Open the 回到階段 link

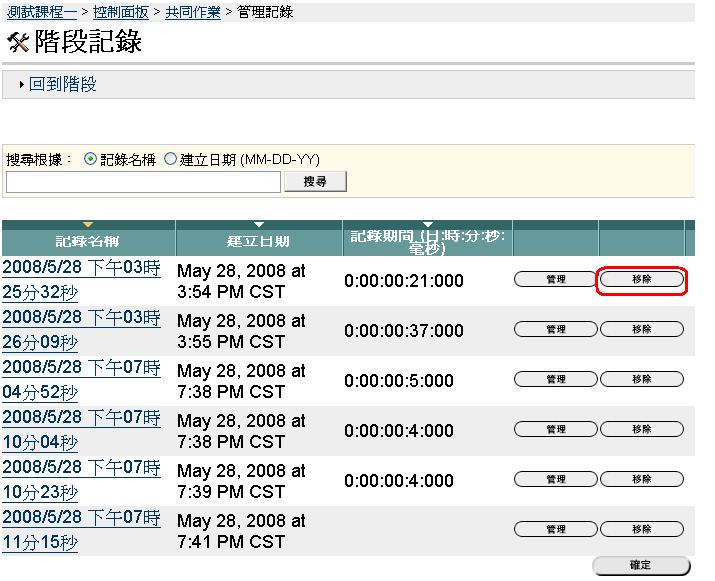coord(62,85)
